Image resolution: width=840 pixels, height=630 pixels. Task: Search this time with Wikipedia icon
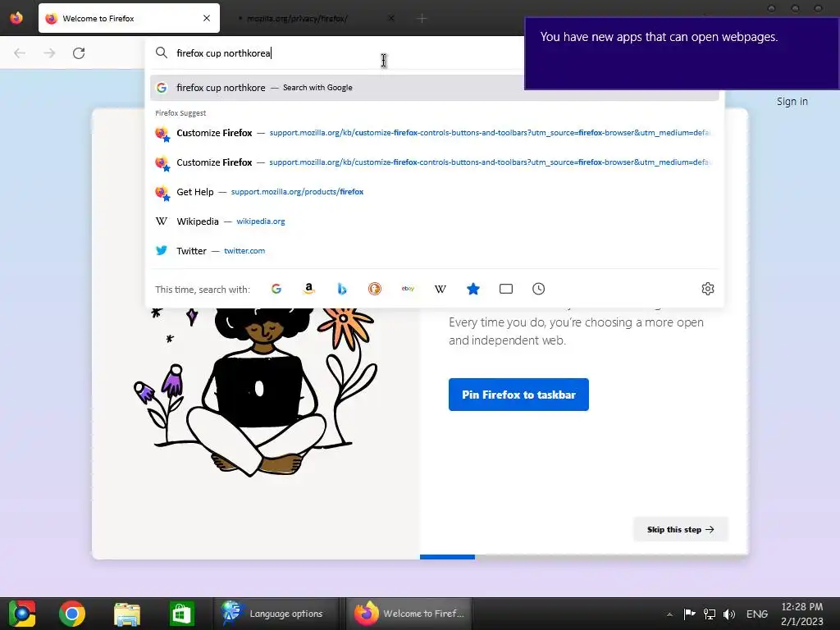[x=441, y=289]
